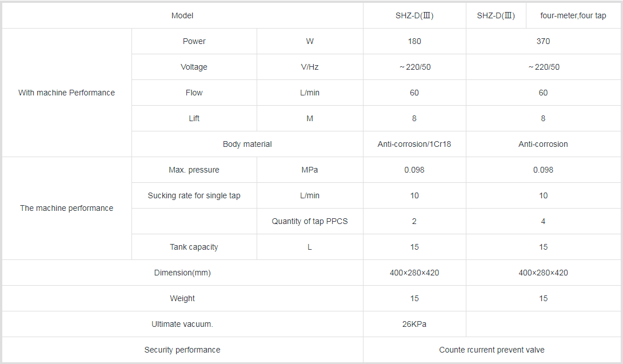Select the 'With machine Performance' row label
This screenshot has height=364, width=623.
click(x=67, y=93)
